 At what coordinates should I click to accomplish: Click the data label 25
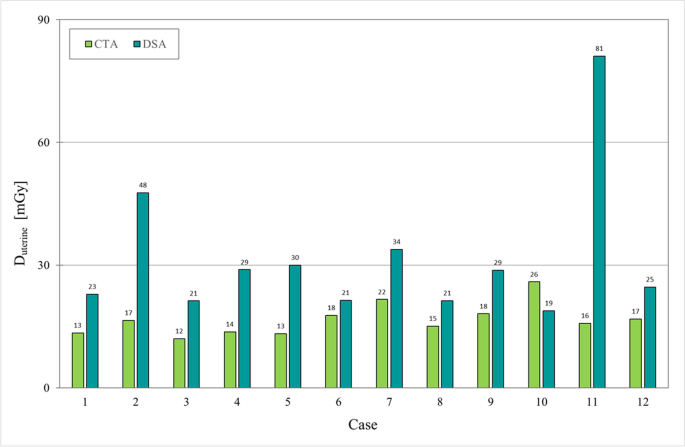[x=650, y=280]
